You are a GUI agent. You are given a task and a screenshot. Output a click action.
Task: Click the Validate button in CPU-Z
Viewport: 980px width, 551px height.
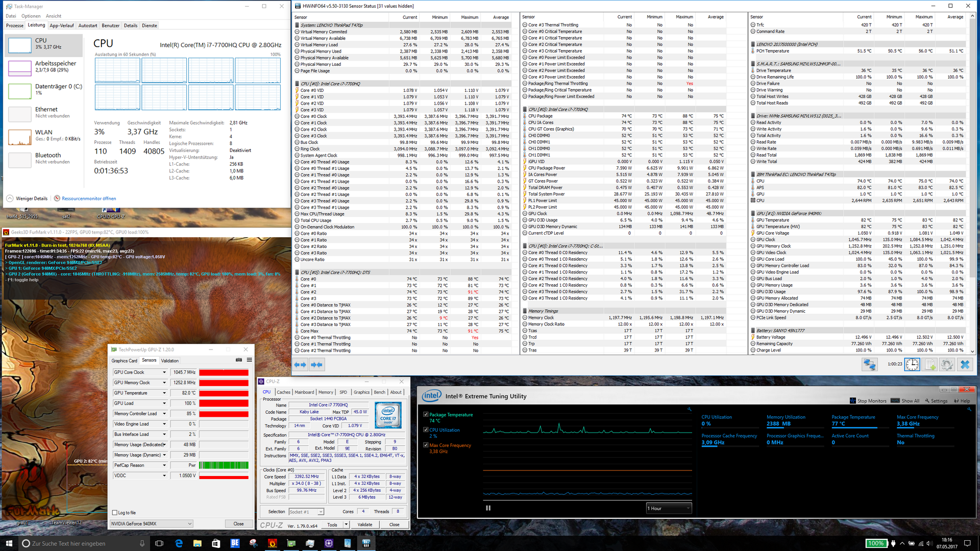tap(364, 524)
